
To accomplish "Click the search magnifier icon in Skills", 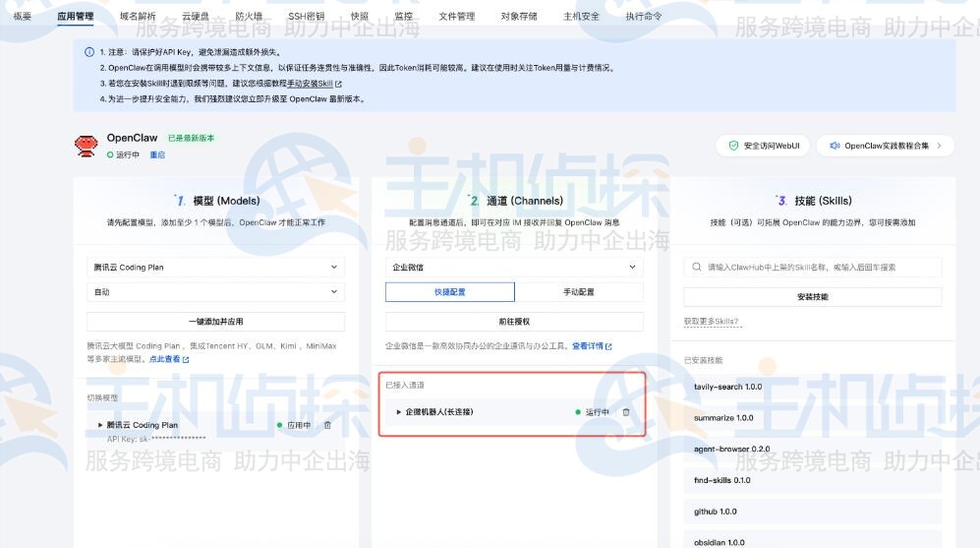I will (696, 268).
